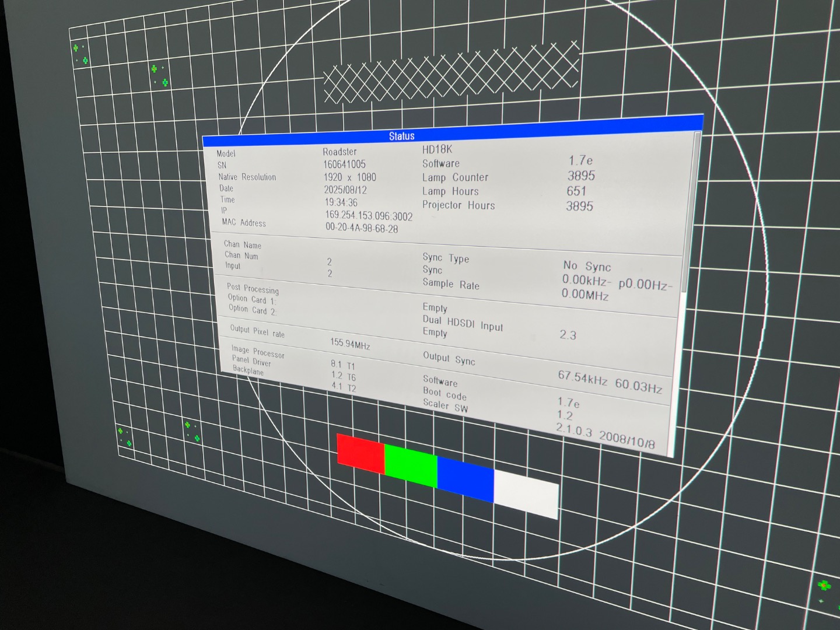Click the "Option Card 2:" label
The image size is (840, 630).
click(251, 310)
